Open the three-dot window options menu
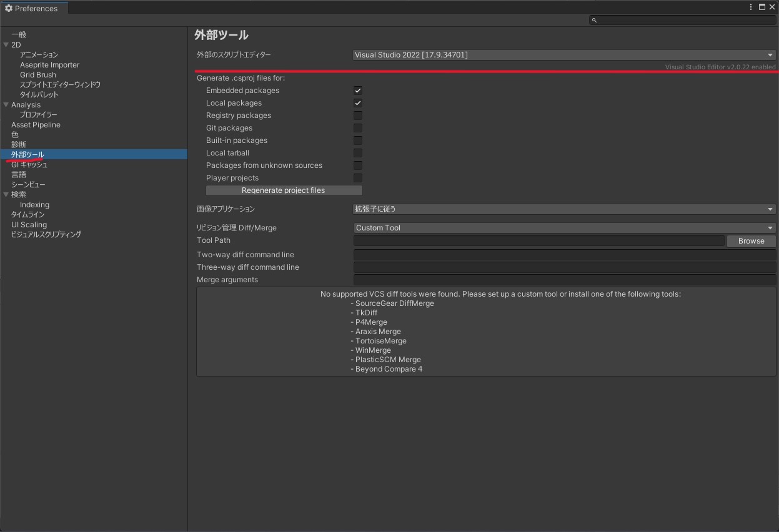 coord(751,7)
